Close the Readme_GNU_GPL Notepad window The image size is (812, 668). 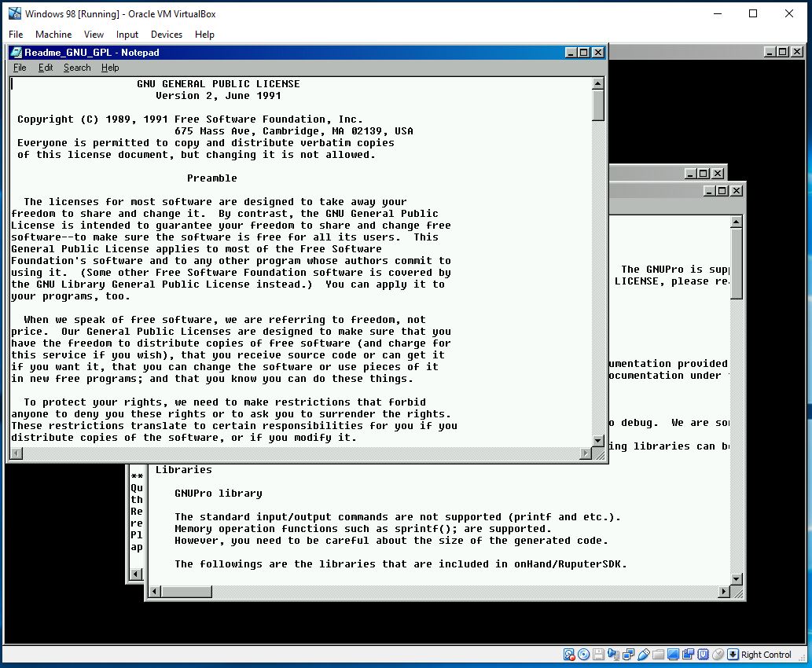(x=598, y=53)
